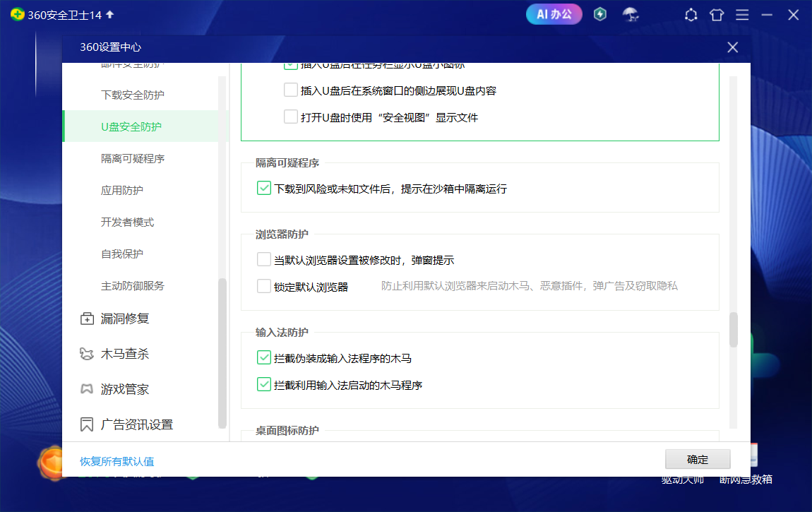The width and height of the screenshot is (812, 512).
Task: Open the hamburger main menu icon
Action: [742, 15]
